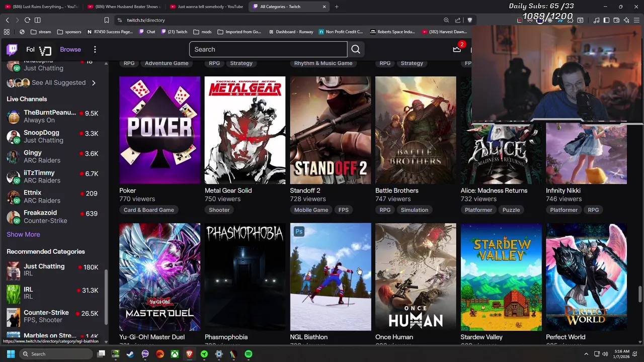Open the mods bookmarks folder

[202, 32]
